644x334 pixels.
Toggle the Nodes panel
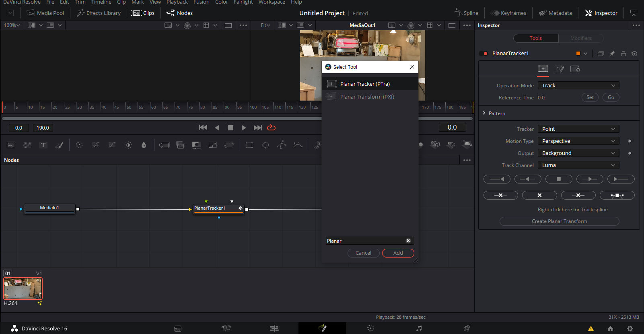(x=179, y=13)
